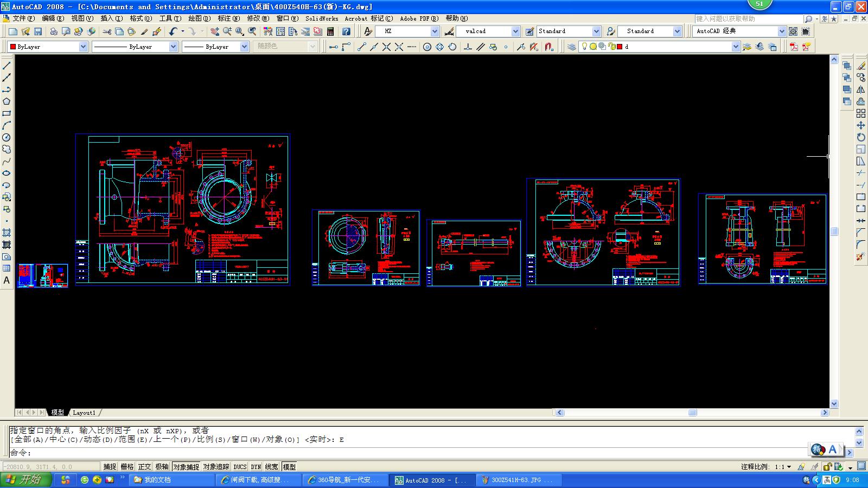This screenshot has height=488, width=868.
Task: Activate Zoom Realtime magnifier tool
Action: click(x=227, y=31)
